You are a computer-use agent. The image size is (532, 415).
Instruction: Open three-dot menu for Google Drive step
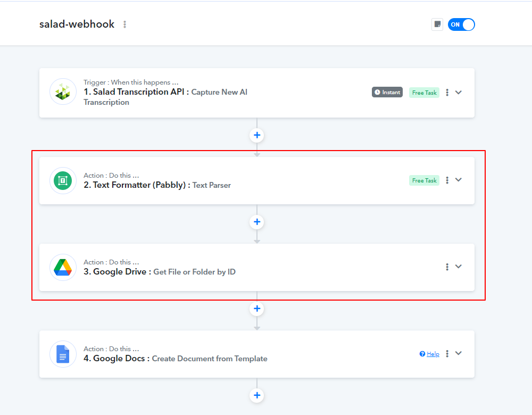(447, 267)
